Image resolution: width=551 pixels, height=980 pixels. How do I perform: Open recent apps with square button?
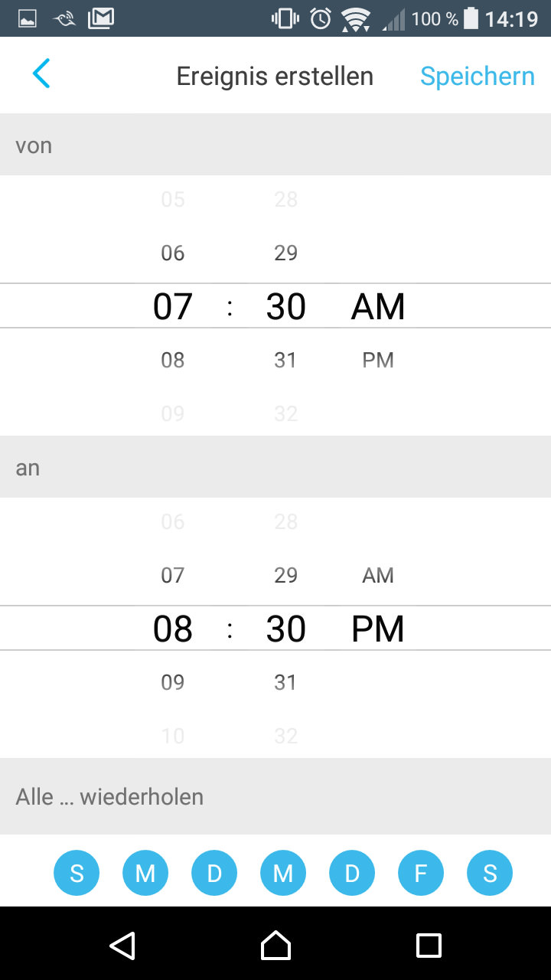(x=429, y=946)
